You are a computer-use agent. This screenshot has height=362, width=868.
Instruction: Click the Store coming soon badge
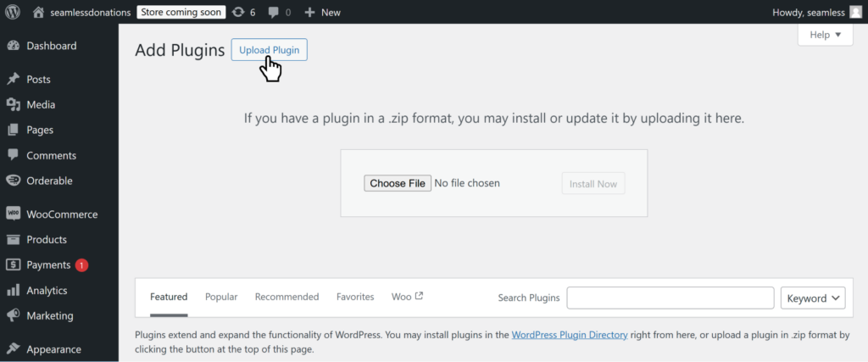[x=181, y=12]
